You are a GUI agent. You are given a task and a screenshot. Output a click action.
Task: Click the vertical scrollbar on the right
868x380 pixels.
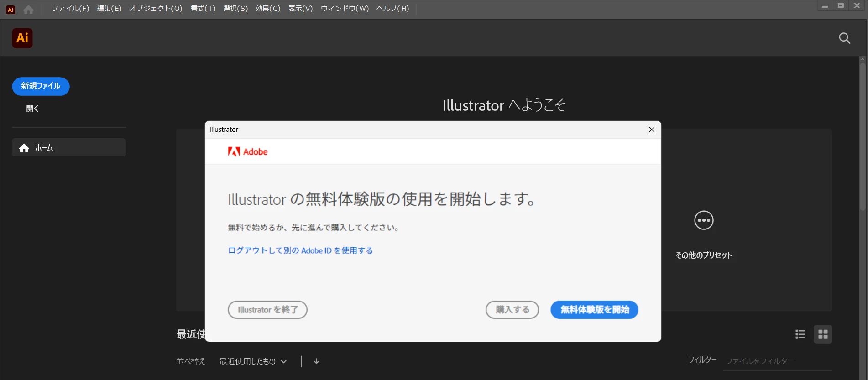pos(863,137)
